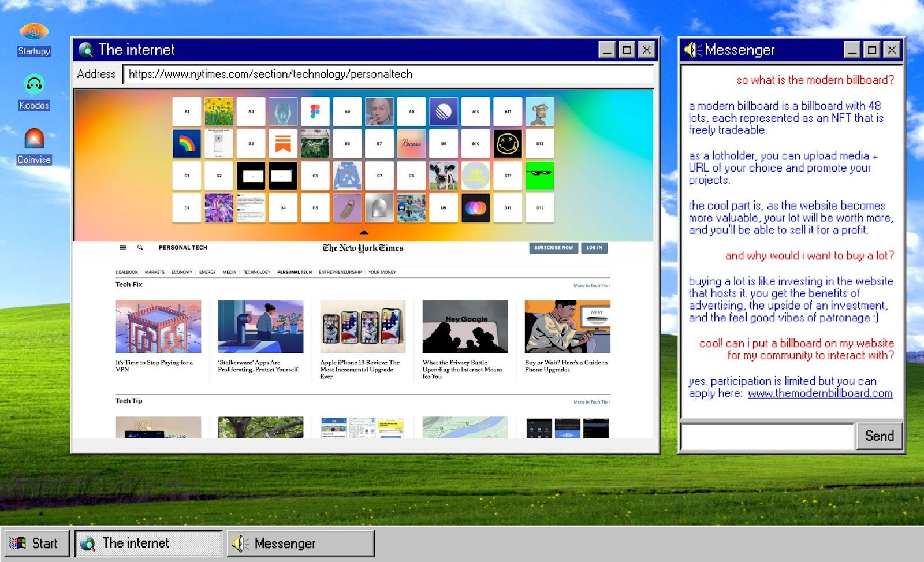Image resolution: width=924 pixels, height=562 pixels.
Task: Click the More in Tech Fix link
Action: 591,285
